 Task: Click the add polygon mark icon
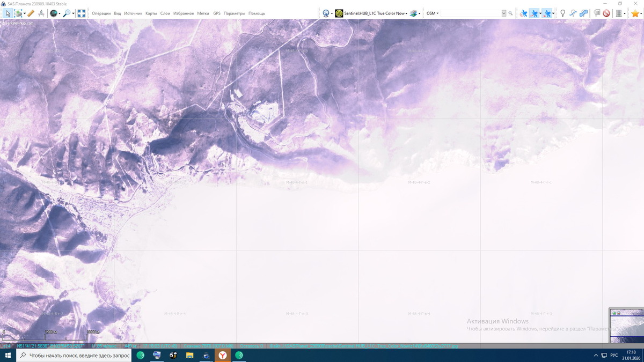point(583,13)
